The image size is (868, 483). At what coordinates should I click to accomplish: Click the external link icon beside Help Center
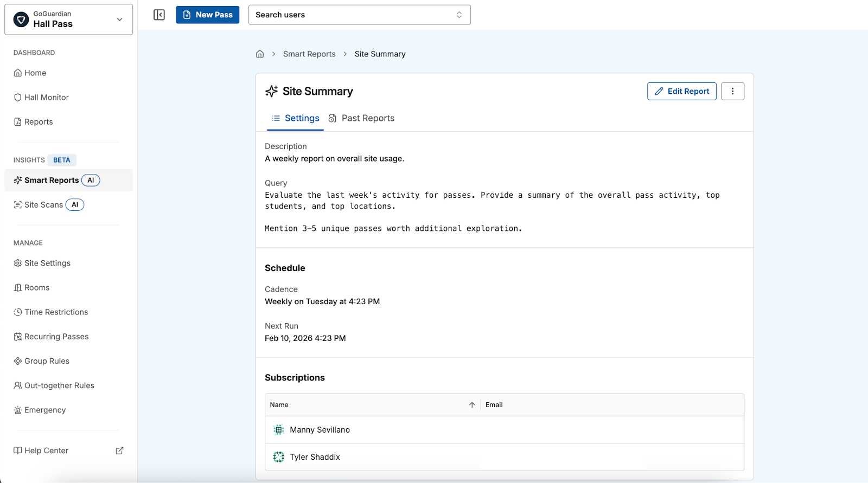(x=120, y=450)
